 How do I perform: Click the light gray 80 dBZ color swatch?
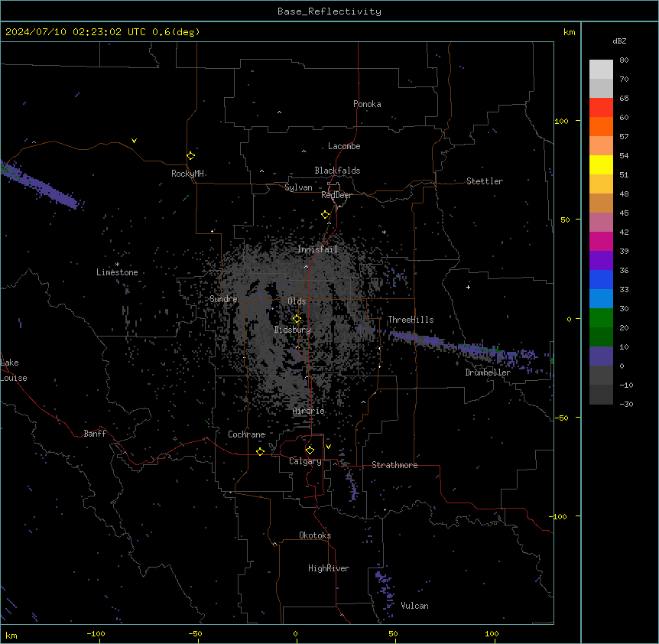[x=601, y=70]
